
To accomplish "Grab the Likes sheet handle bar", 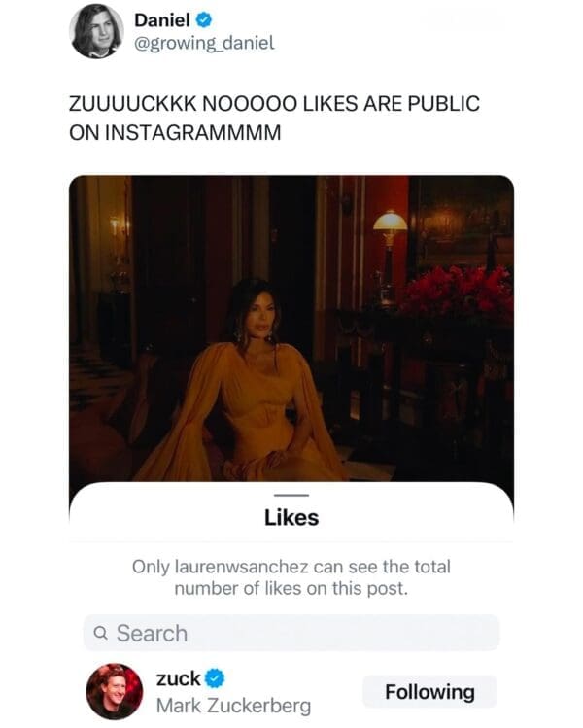I will [x=291, y=495].
